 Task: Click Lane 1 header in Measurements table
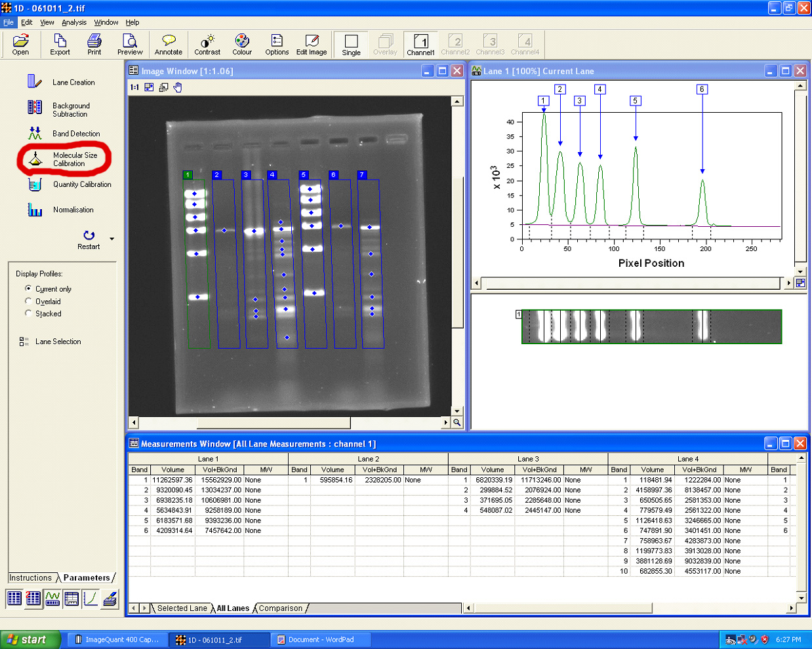pyautogui.click(x=208, y=459)
